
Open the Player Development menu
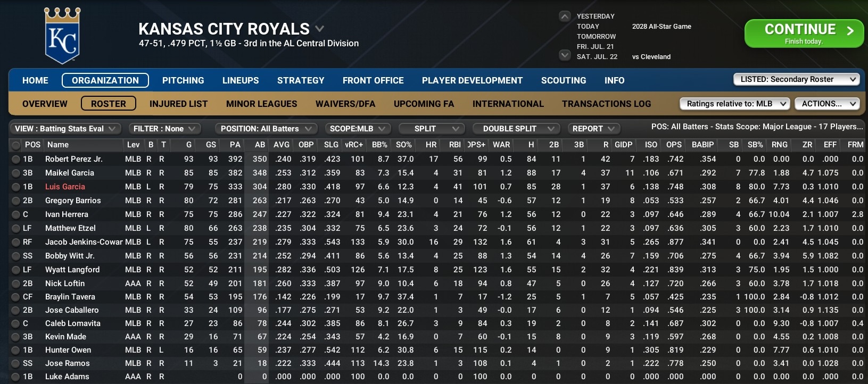coord(472,80)
